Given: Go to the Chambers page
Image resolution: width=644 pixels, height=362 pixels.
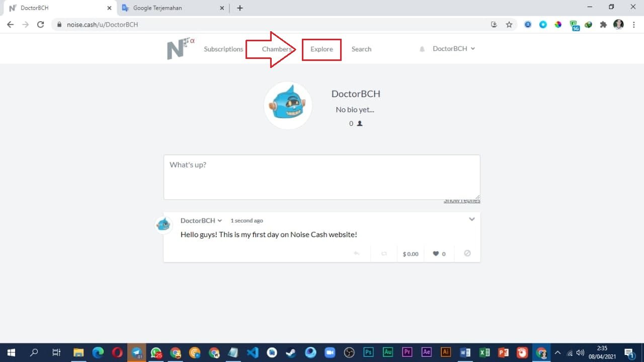Looking at the screenshot, I should pyautogui.click(x=277, y=49).
